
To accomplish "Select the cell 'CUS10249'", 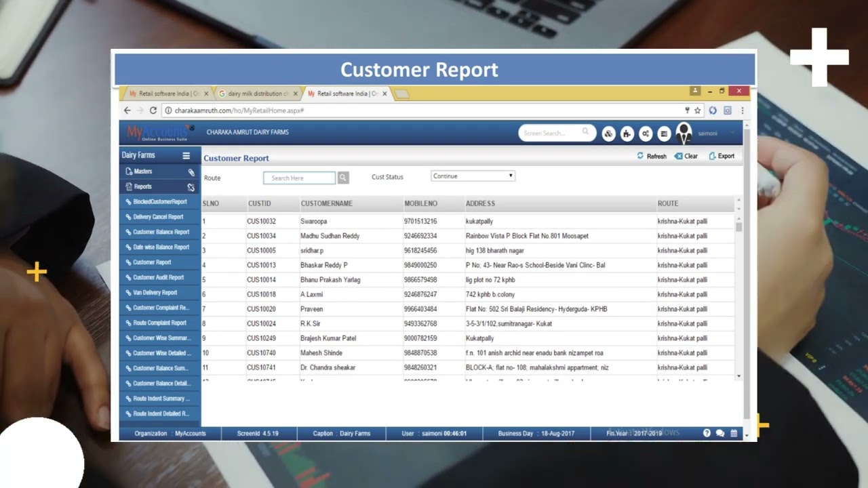I will 261,338.
